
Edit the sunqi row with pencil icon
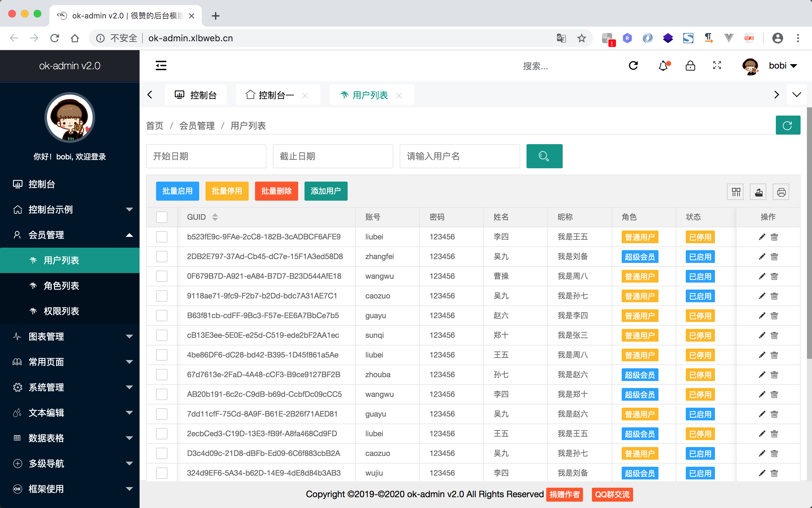(x=762, y=335)
